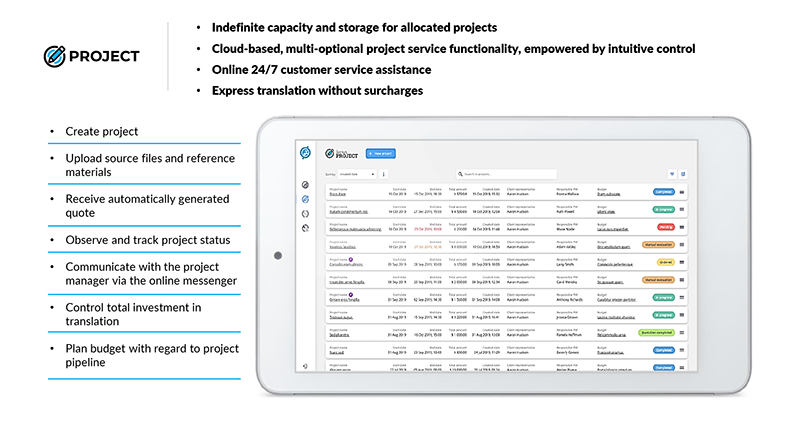Viewport: 790px width, 444px height.
Task: Click the budget link in first row
Action: (609, 194)
